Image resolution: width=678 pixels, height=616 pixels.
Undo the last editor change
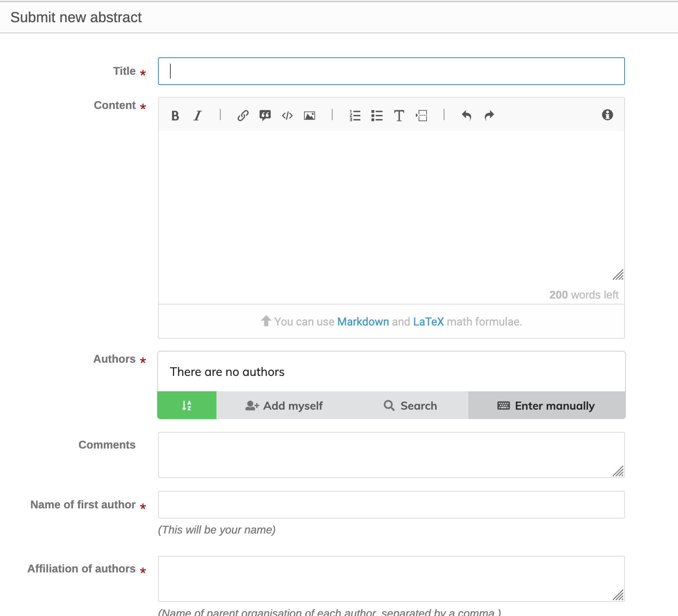[467, 116]
